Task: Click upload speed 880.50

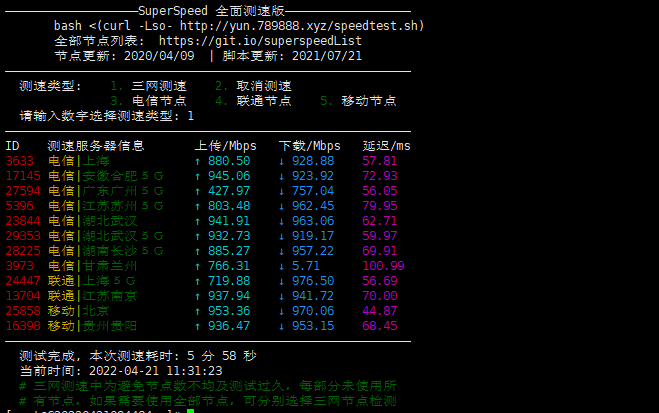Action: pos(229,161)
